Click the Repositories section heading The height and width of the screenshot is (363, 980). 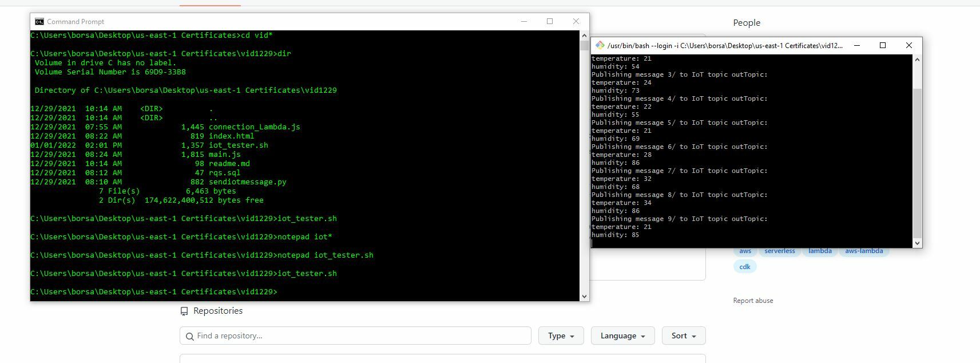click(x=218, y=311)
